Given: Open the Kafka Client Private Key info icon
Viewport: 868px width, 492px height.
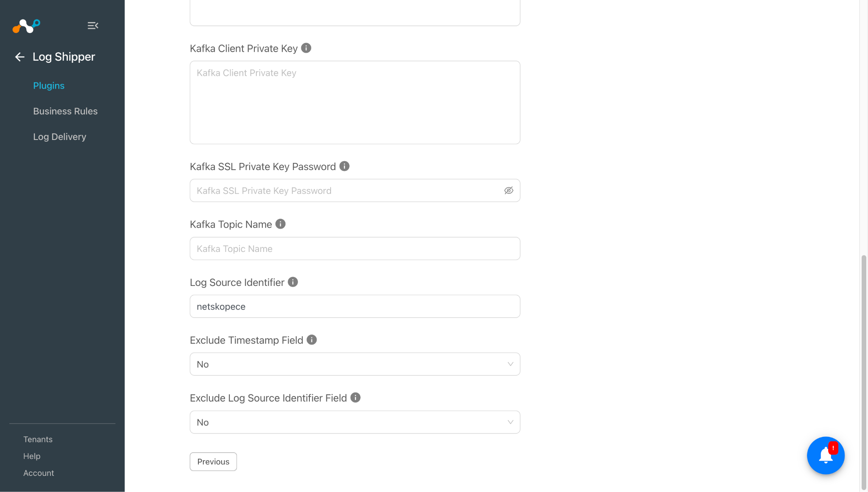Looking at the screenshot, I should coord(306,48).
